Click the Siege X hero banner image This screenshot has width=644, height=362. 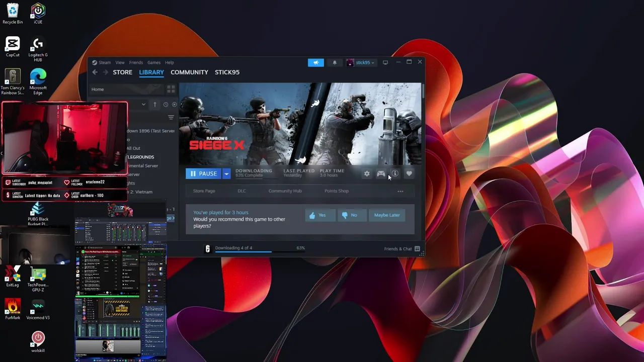(x=300, y=124)
